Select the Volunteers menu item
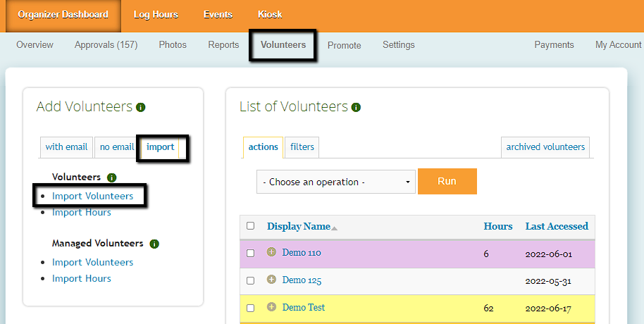The height and width of the screenshot is (324, 644). click(x=283, y=45)
